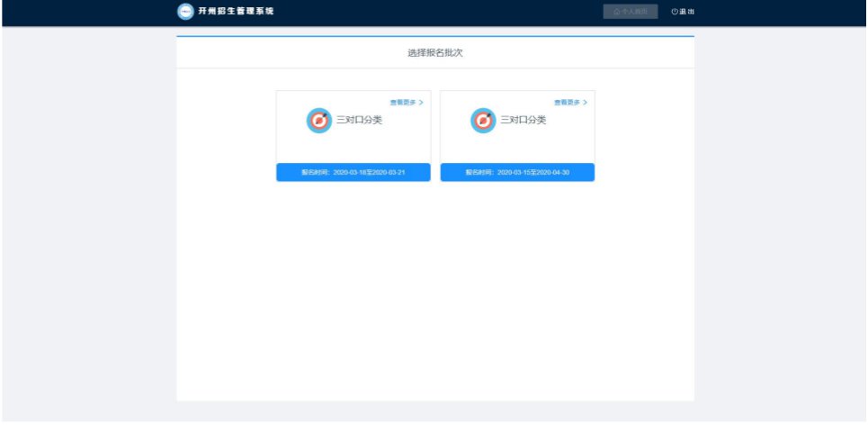868x425 pixels.
Task: Click the 开州招生管理系统 title text
Action: 236,12
